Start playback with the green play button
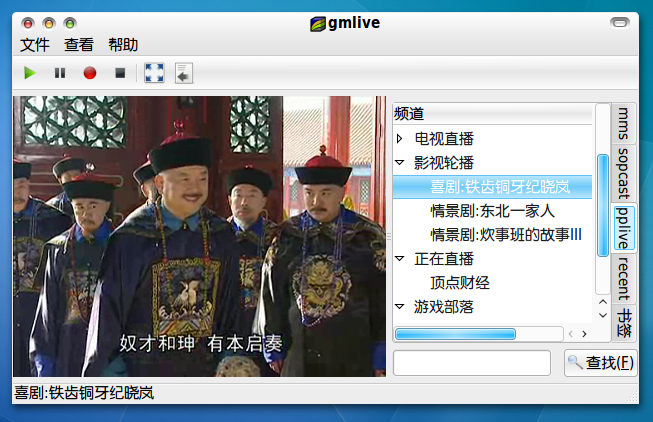This screenshot has width=653, height=422. [30, 73]
